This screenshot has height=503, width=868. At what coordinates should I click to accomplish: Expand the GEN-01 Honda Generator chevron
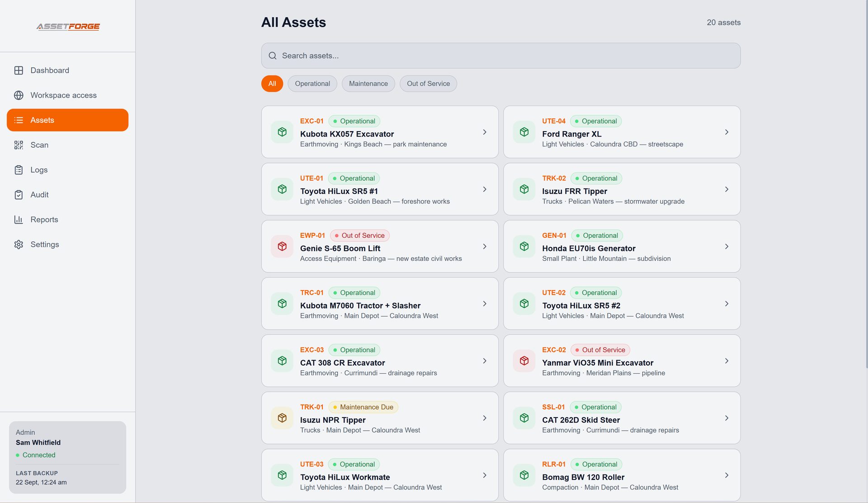[x=726, y=246]
